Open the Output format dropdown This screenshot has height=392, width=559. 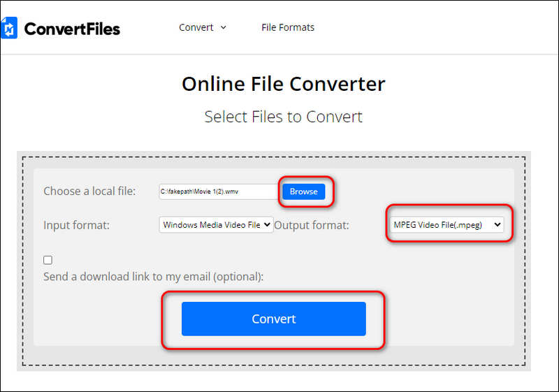[447, 225]
